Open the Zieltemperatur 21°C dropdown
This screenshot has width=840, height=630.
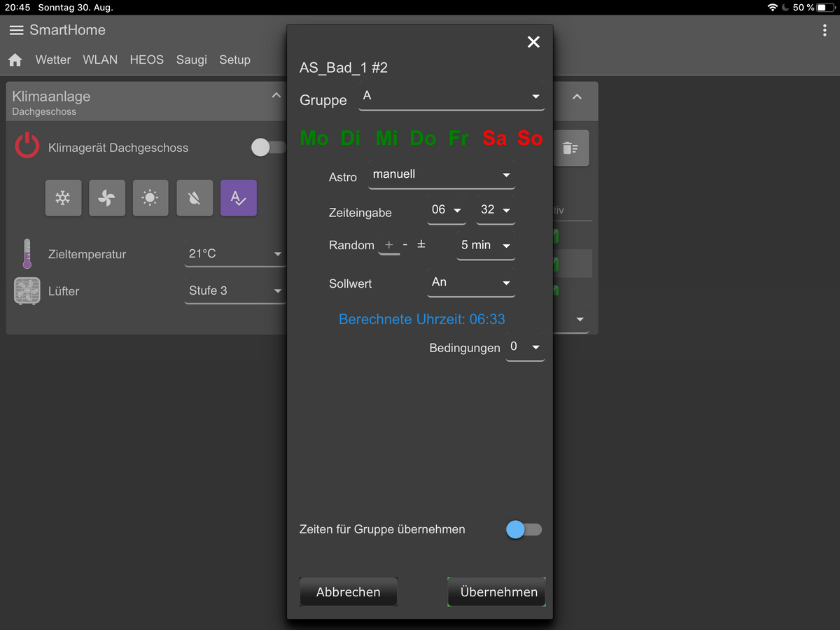[235, 254]
